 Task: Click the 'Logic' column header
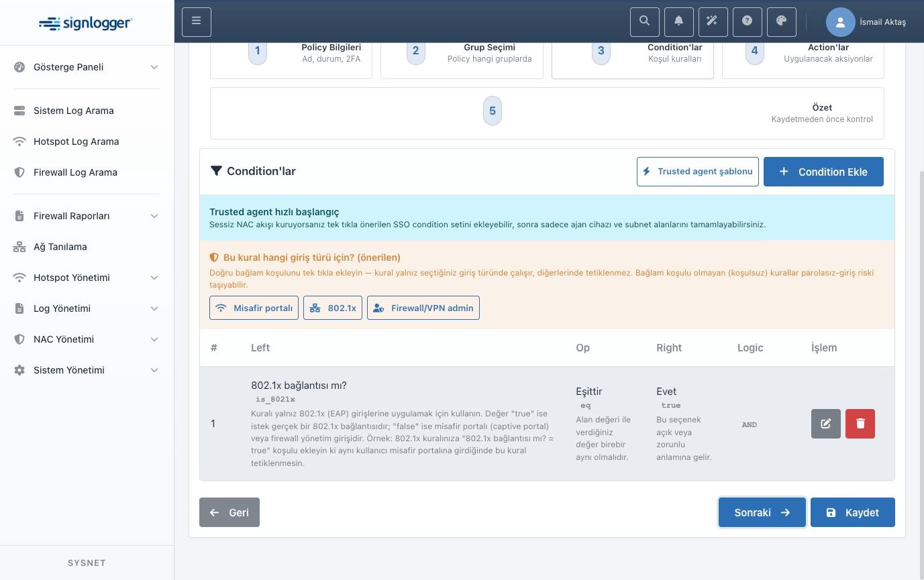point(750,347)
